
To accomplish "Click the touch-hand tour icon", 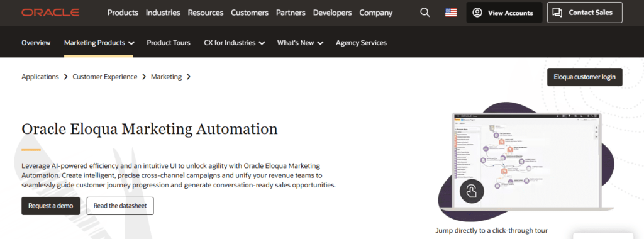I will 472,192.
